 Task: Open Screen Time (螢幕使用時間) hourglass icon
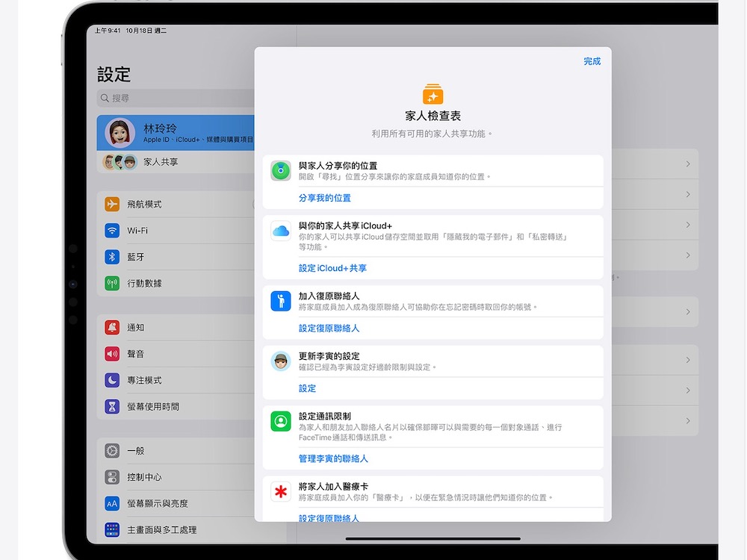pos(112,407)
